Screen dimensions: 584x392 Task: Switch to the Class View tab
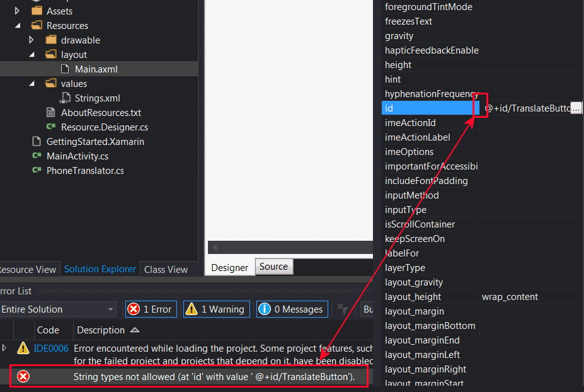tap(166, 269)
